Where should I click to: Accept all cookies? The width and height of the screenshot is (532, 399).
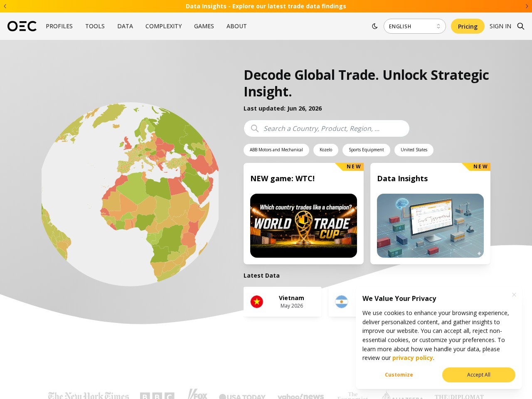click(x=478, y=375)
